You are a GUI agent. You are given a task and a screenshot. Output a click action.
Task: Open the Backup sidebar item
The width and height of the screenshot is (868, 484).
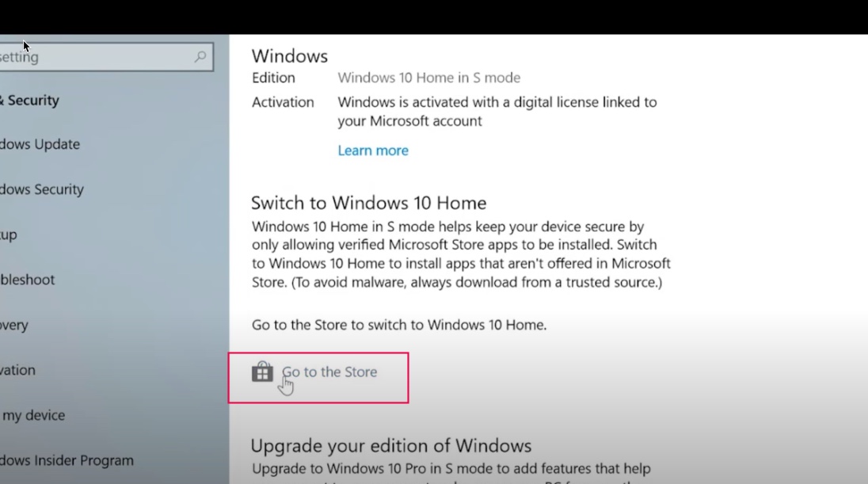[x=8, y=234]
